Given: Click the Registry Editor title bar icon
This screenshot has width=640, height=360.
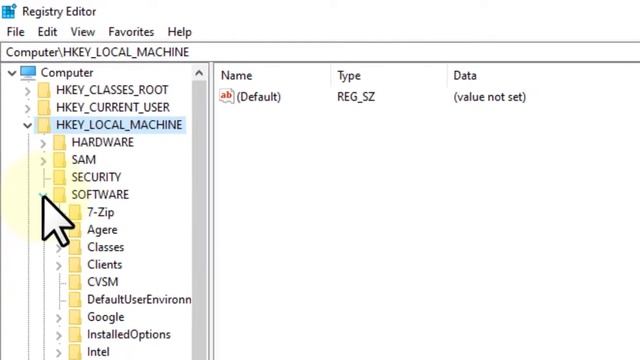Looking at the screenshot, I should (x=9, y=11).
